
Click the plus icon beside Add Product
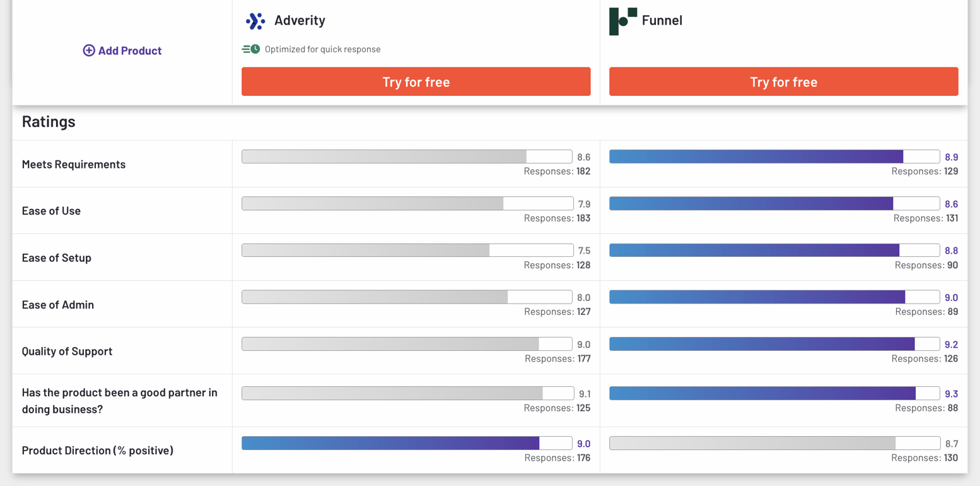pyautogui.click(x=89, y=50)
